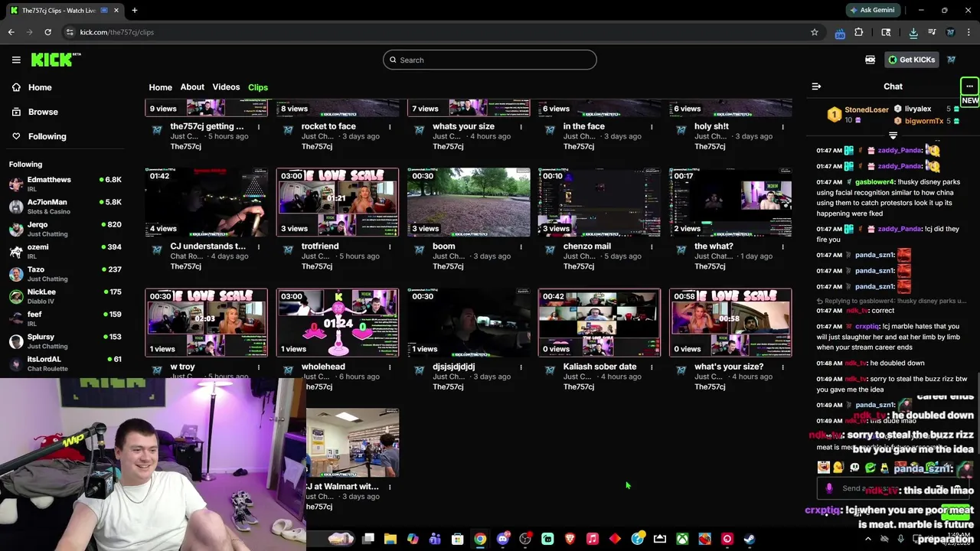Open ozemi followed channel
This screenshot has width=980, height=551.
click(65, 251)
